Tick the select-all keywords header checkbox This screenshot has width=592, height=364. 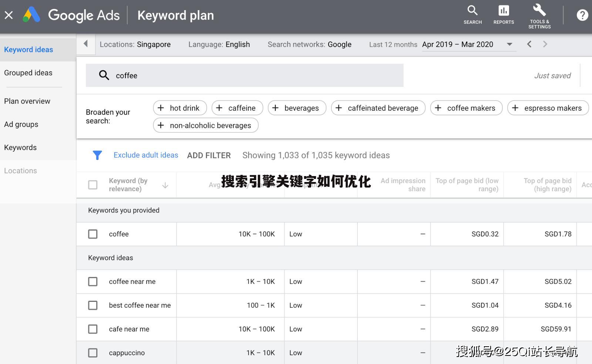click(93, 185)
